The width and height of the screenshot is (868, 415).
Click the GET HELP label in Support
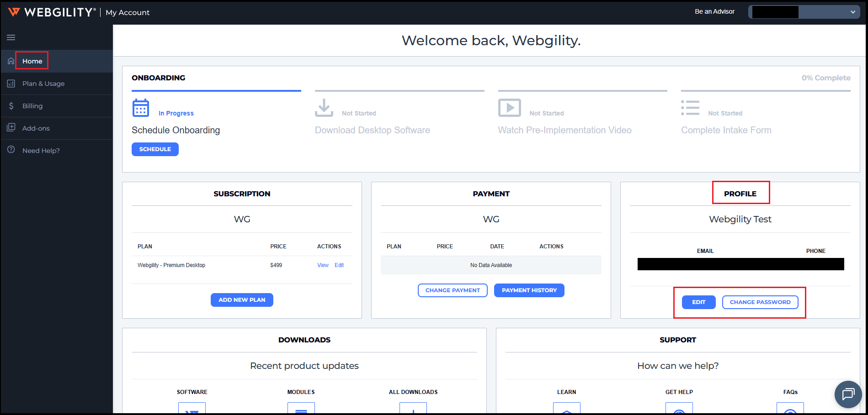679,392
